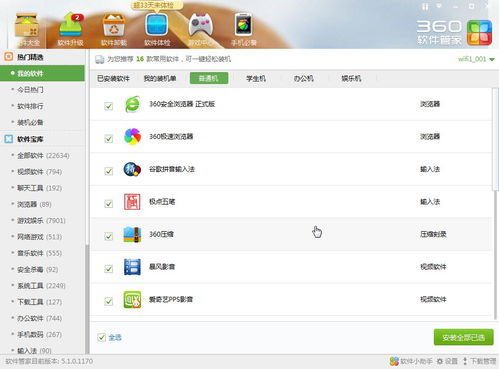Uncheck the 360极速浏览器 checkbox

[x=108, y=138]
